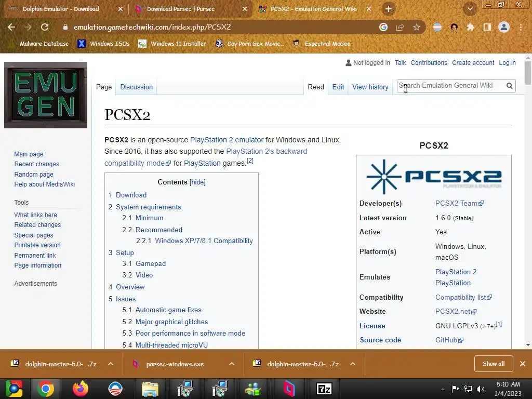The width and height of the screenshot is (532, 399).
Task: Launch Firefox from the taskbar
Action: pos(81,389)
